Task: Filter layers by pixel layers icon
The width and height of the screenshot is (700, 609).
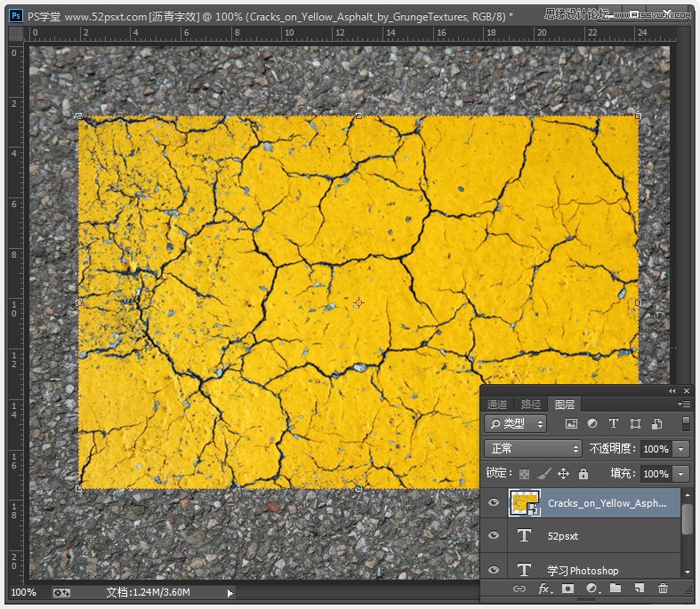Action: tap(571, 424)
